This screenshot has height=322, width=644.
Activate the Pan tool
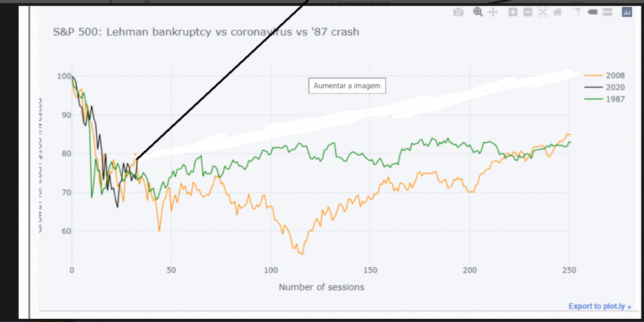click(x=493, y=12)
